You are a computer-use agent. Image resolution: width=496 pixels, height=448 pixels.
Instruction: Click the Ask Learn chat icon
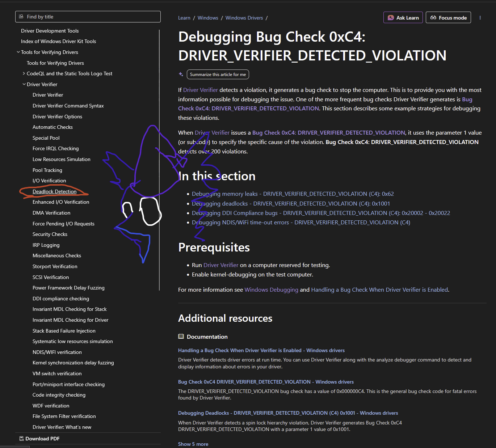point(391,18)
